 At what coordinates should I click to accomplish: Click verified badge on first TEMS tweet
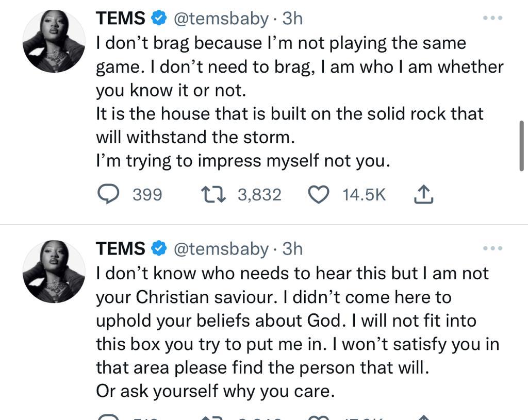158,19
